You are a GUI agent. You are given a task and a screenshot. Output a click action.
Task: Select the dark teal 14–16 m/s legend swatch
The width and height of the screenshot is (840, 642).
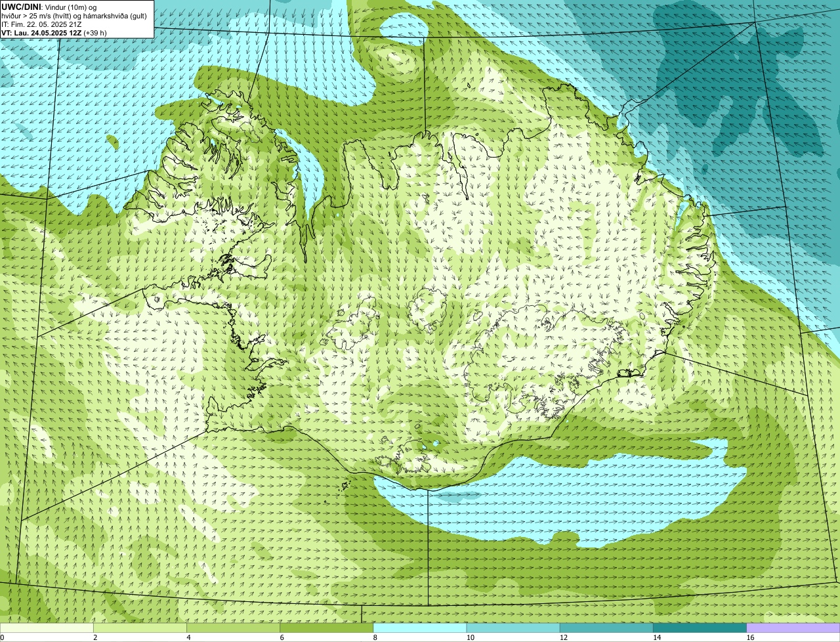(700, 628)
